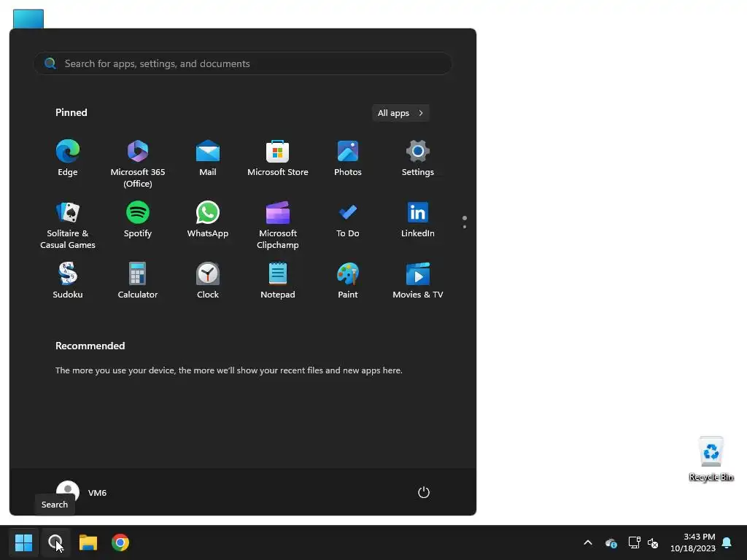747x560 pixels.
Task: Click the Pinned section heading
Action: click(x=71, y=112)
